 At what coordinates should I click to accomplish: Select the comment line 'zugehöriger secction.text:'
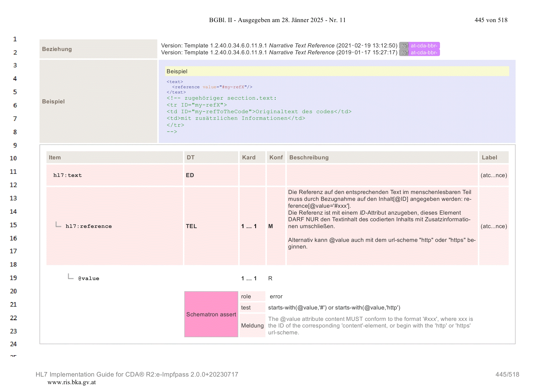pyautogui.click(x=221, y=98)
